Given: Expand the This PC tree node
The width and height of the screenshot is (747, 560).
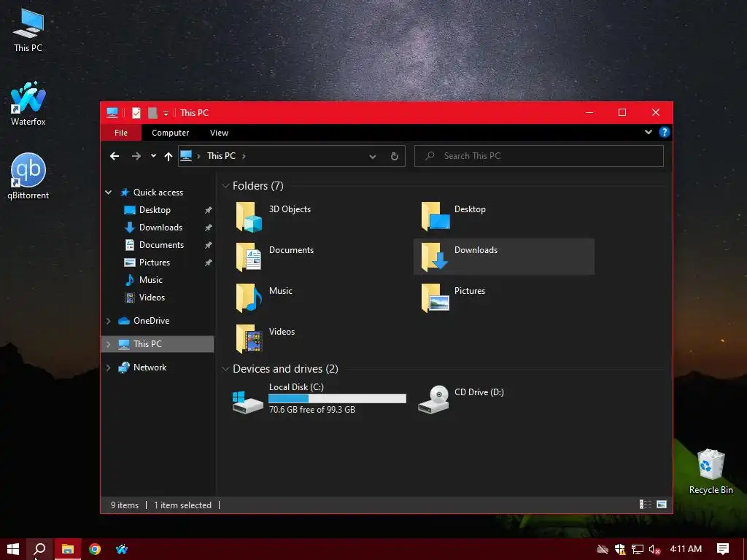Looking at the screenshot, I should pos(109,344).
